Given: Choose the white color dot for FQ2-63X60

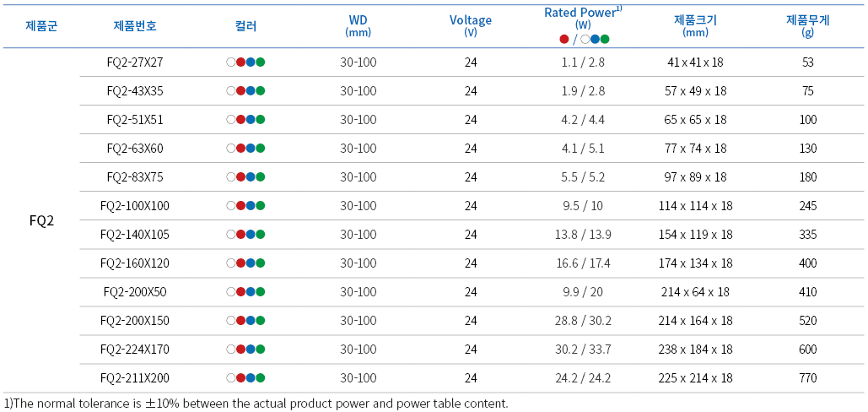Looking at the screenshot, I should pos(230,148).
